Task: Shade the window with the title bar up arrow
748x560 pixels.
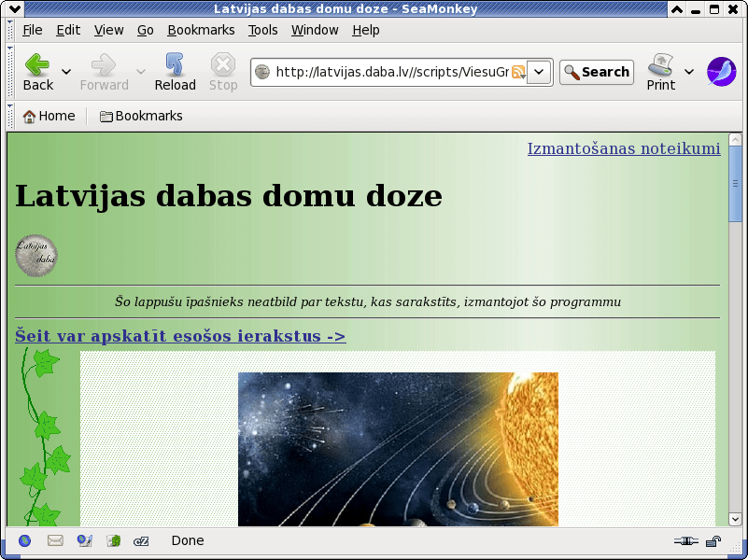Action: (677, 9)
